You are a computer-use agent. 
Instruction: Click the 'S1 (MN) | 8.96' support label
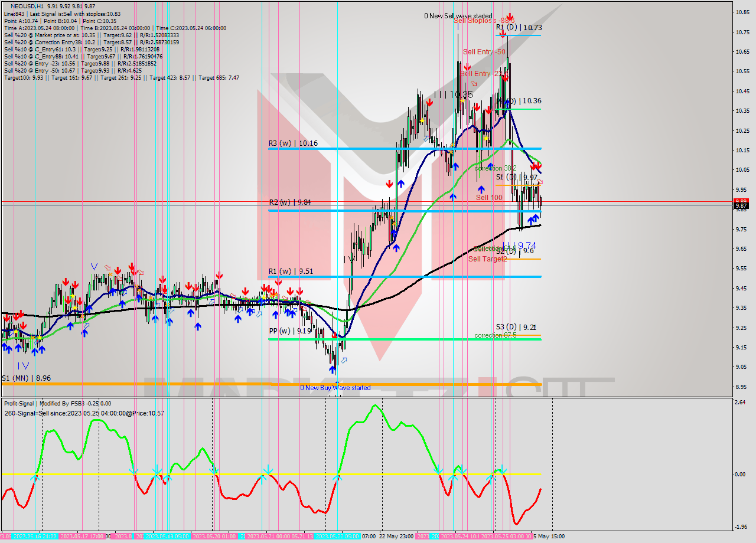point(26,378)
